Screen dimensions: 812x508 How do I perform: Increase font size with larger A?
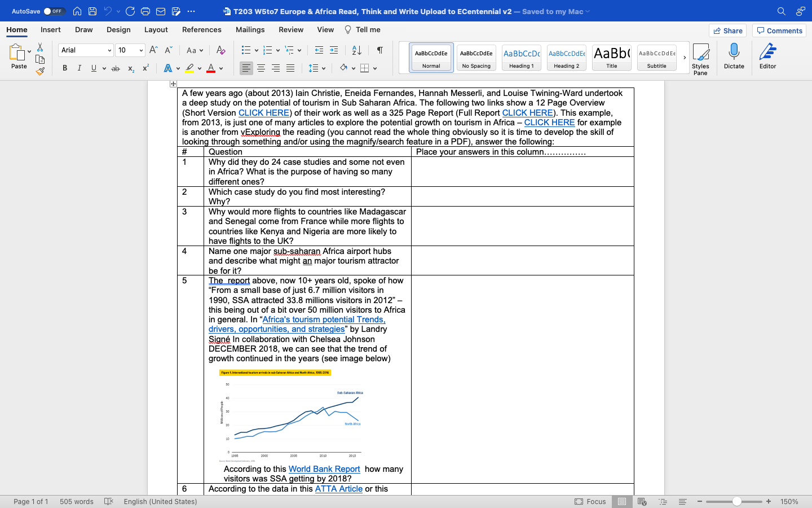(153, 50)
